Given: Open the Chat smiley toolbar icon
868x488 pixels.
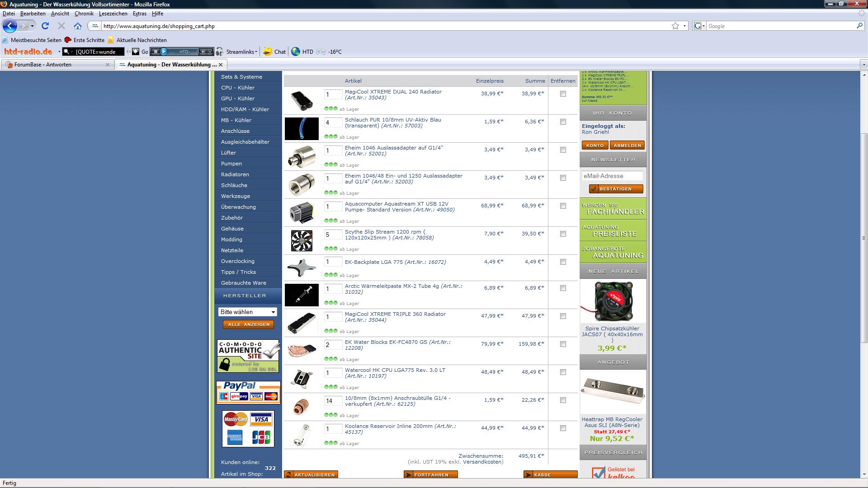Looking at the screenshot, I should pos(268,52).
